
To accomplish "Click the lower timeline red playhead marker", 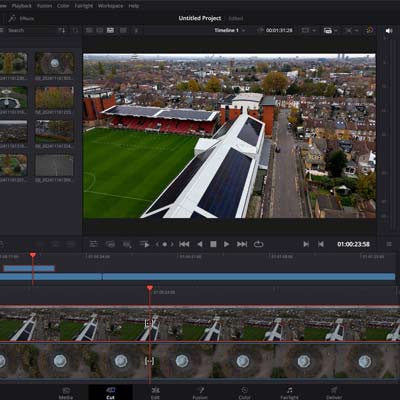I will (x=150, y=288).
